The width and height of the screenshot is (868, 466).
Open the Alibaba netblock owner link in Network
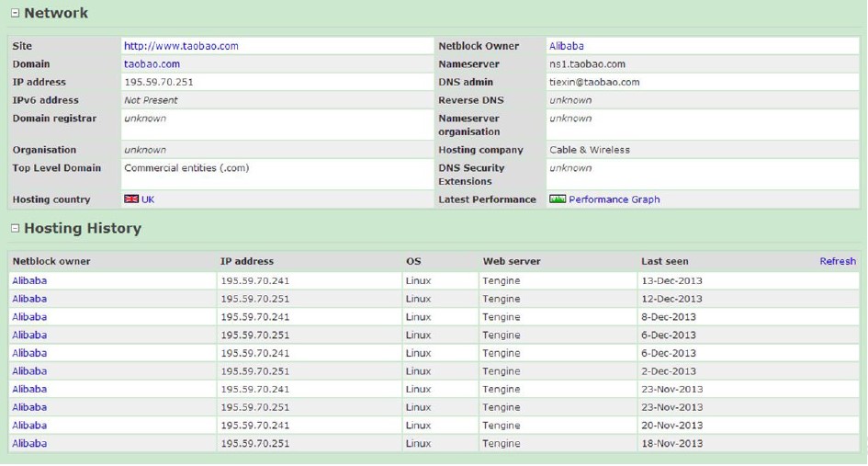coord(567,46)
